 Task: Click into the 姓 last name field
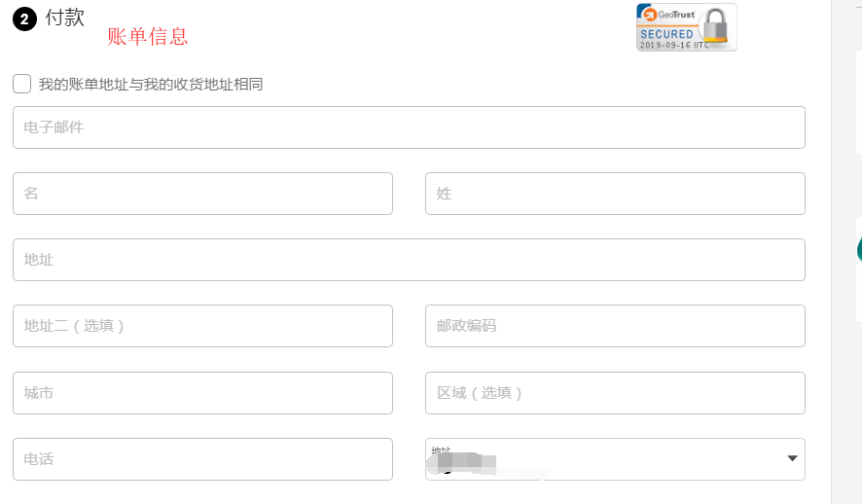615,194
